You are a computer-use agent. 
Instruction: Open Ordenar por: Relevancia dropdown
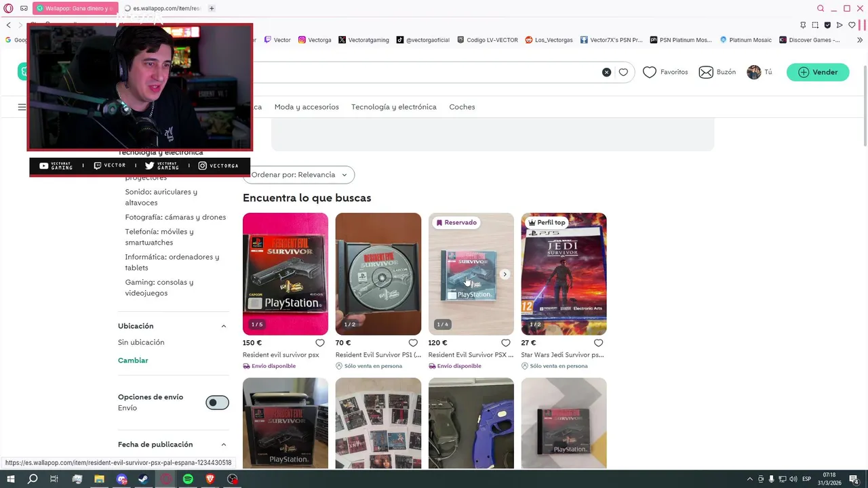coord(298,175)
